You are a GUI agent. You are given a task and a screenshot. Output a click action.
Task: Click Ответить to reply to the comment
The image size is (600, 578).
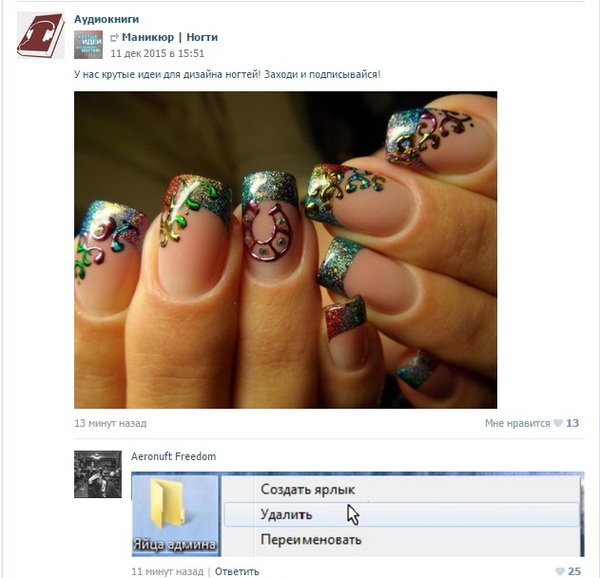point(237,571)
